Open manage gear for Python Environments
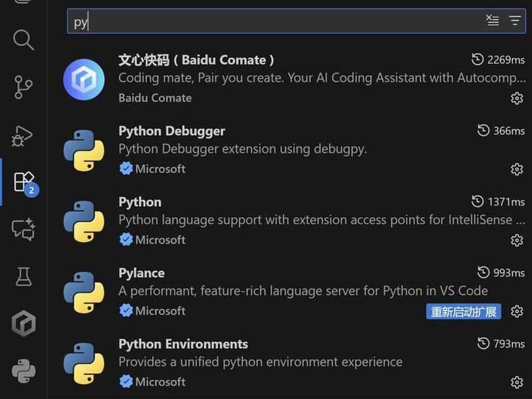Viewport: 532px width, 399px height. pos(517,382)
